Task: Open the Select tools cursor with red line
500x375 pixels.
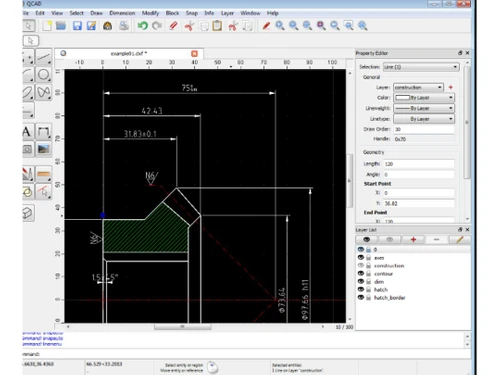Action: pos(44,191)
